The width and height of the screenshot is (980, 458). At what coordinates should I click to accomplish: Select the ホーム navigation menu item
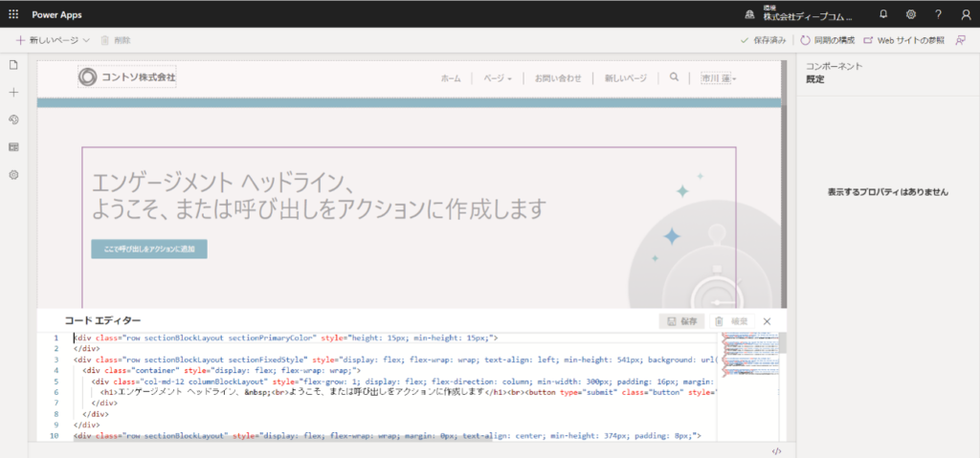(x=451, y=78)
